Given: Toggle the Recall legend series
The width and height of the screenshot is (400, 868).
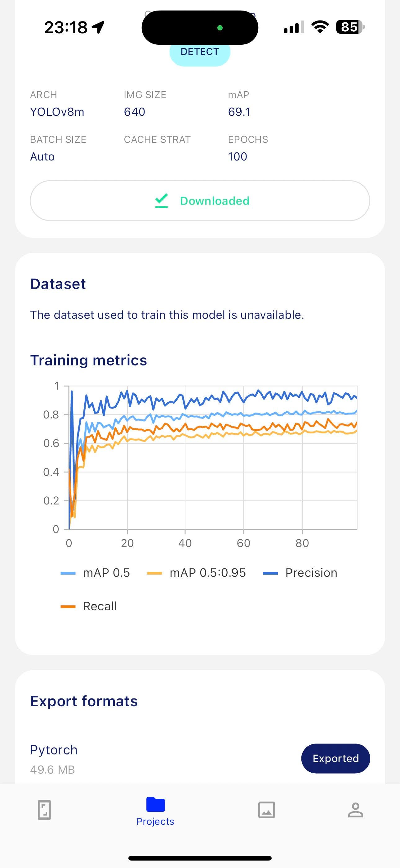Looking at the screenshot, I should click(x=89, y=606).
